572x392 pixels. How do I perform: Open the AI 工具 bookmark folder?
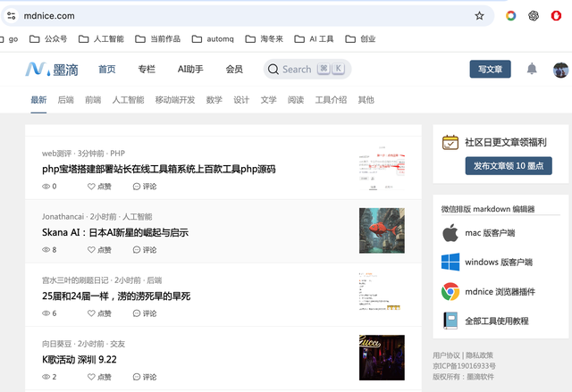(x=314, y=39)
